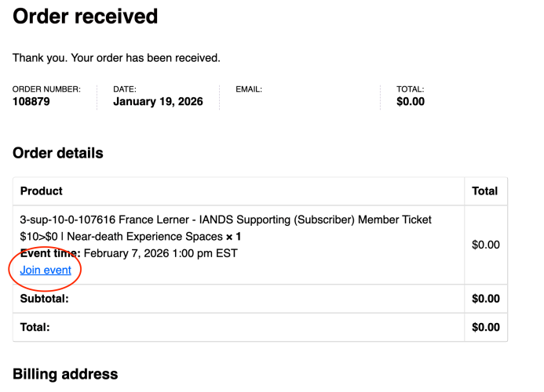The width and height of the screenshot is (544, 392).
Task: Click the Product column header
Action: 42,191
